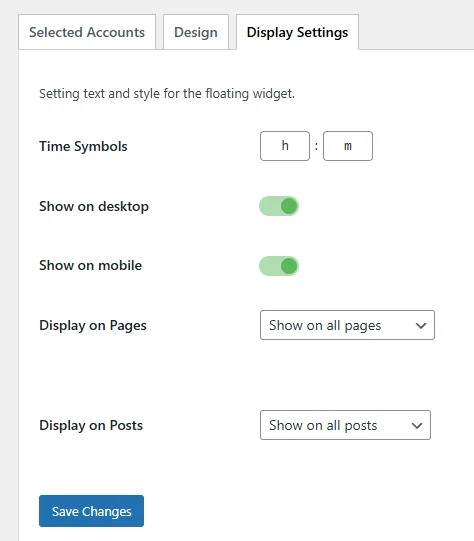Turn off the Show on mobile switch
Viewport: 474px width, 541px height.
click(x=279, y=266)
